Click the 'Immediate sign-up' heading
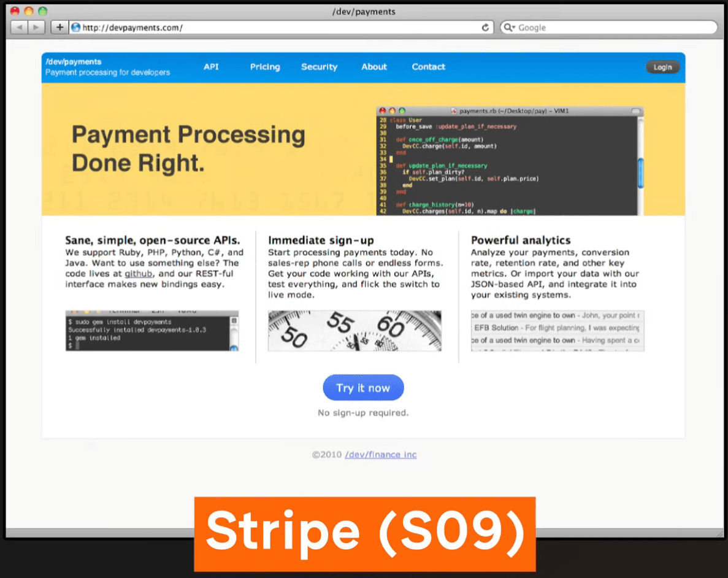728x578 pixels. point(321,240)
